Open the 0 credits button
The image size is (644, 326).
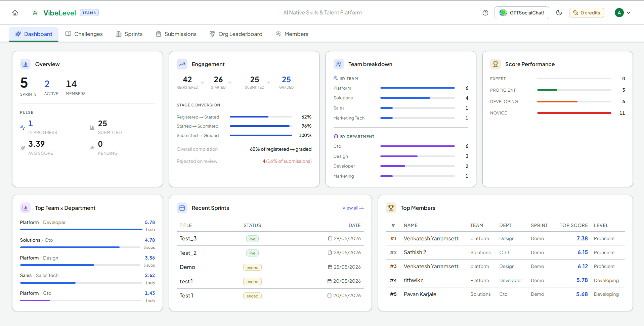point(587,13)
